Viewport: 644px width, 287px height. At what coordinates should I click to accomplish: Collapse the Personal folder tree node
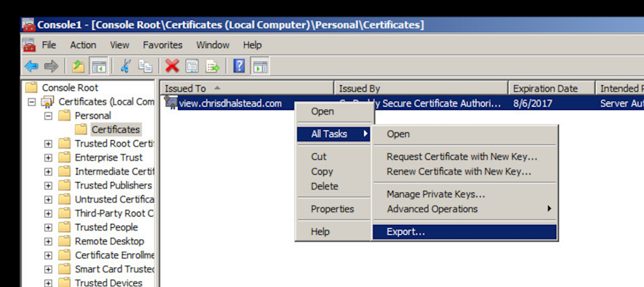[x=48, y=116]
